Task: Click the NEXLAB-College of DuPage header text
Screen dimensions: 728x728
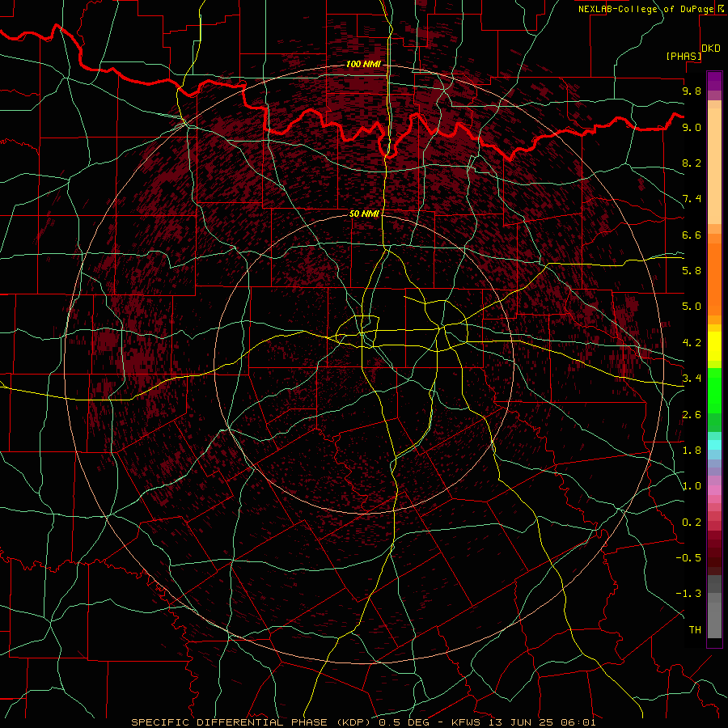Action: point(646,9)
